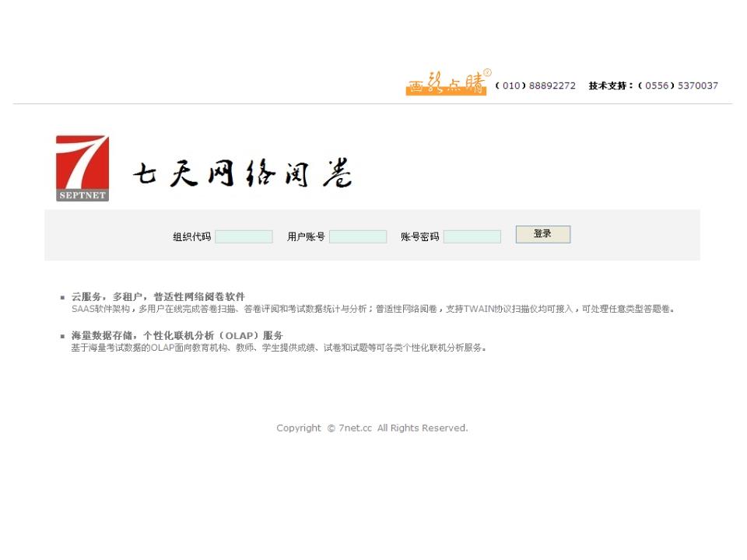
Task: Click the (010) 88892272 phone number
Action: click(x=535, y=86)
